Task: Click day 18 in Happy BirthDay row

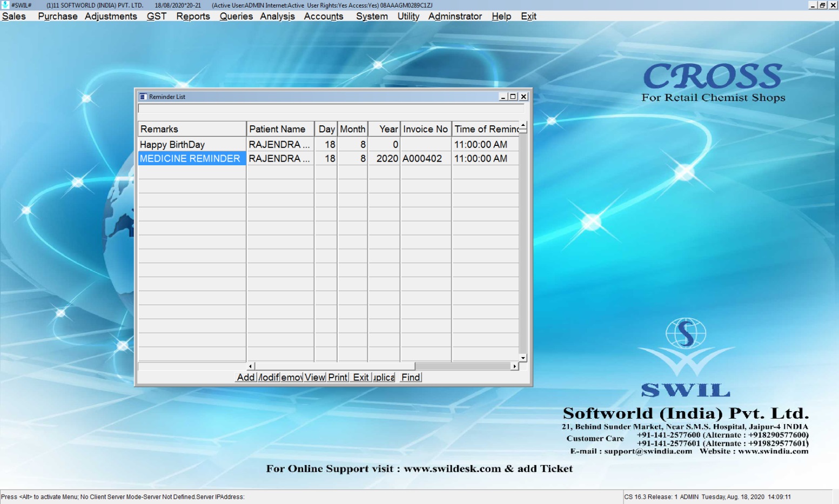Action: coord(326,144)
